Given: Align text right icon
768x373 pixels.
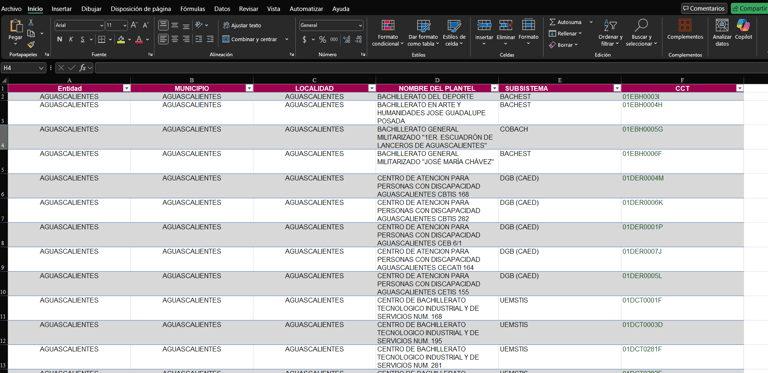Looking at the screenshot, I should (x=186, y=39).
